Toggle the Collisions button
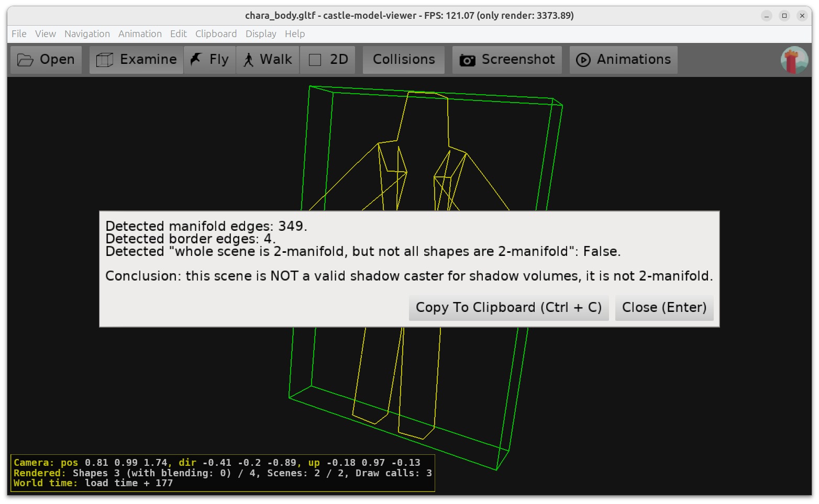 click(x=403, y=60)
